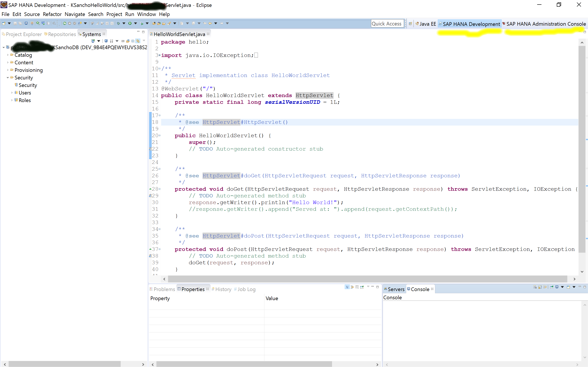Click the Open Console icon

568,287
